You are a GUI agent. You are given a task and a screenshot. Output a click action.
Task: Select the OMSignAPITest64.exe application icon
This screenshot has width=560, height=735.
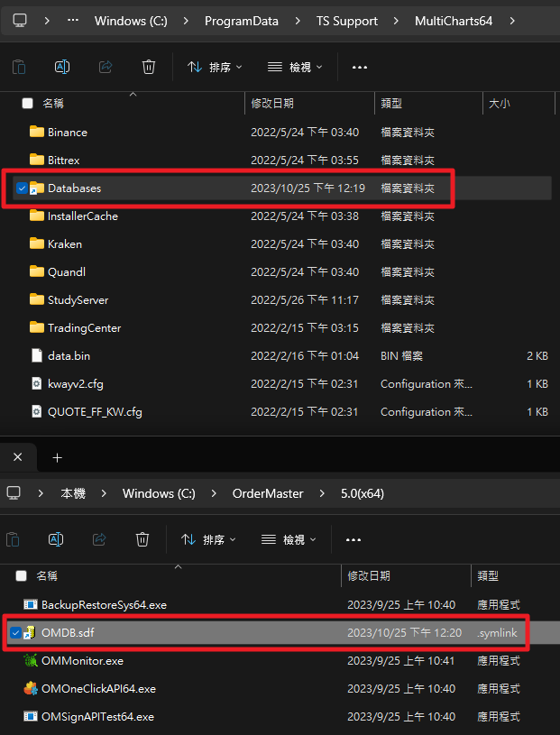31,716
